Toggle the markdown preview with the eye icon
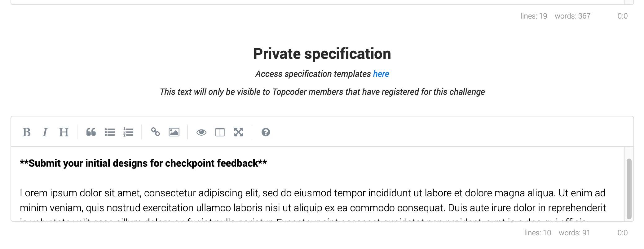 pyautogui.click(x=201, y=132)
